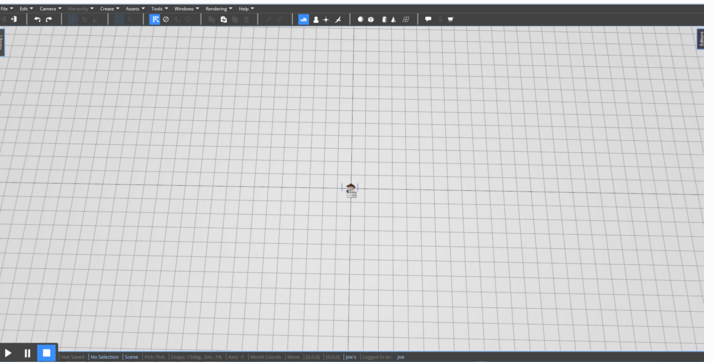
Task: Open the chat speech bubble icon
Action: (428, 19)
